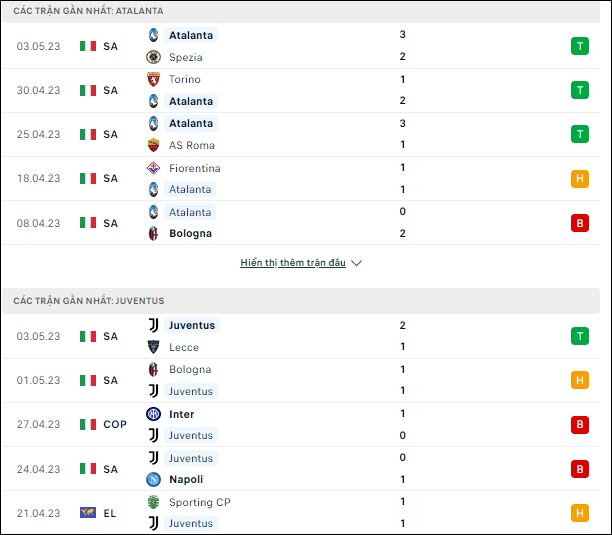The height and width of the screenshot is (535, 612).
Task: Click the Fiorentina club crest icon
Action: click(153, 168)
